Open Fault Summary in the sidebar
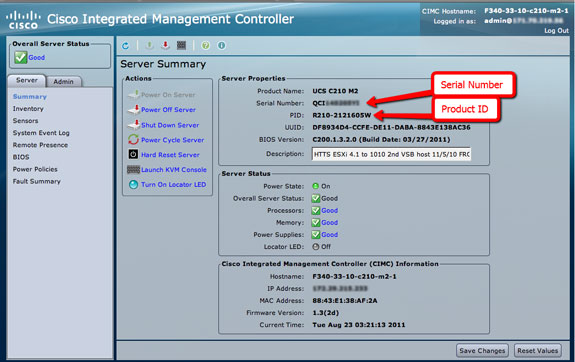The width and height of the screenshot is (575, 362). point(37,181)
